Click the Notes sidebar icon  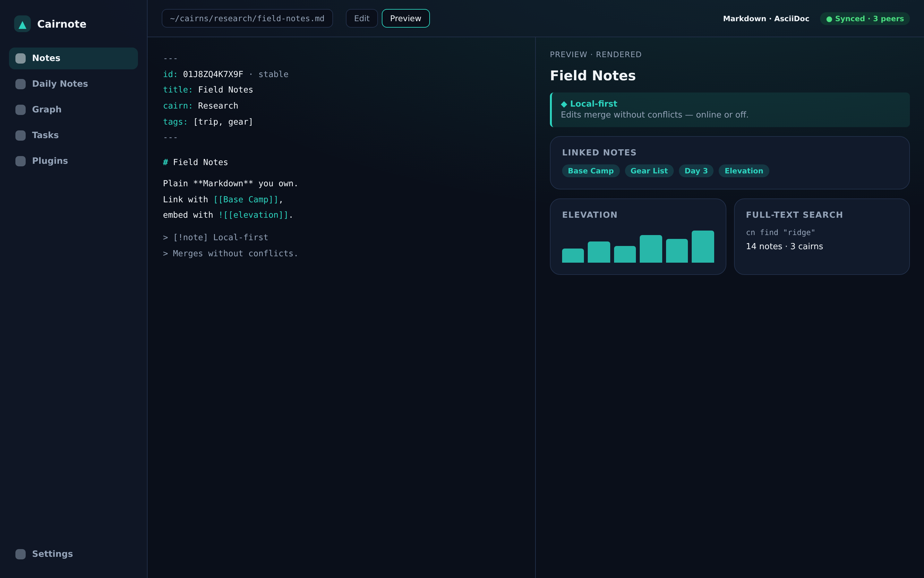tap(21, 58)
